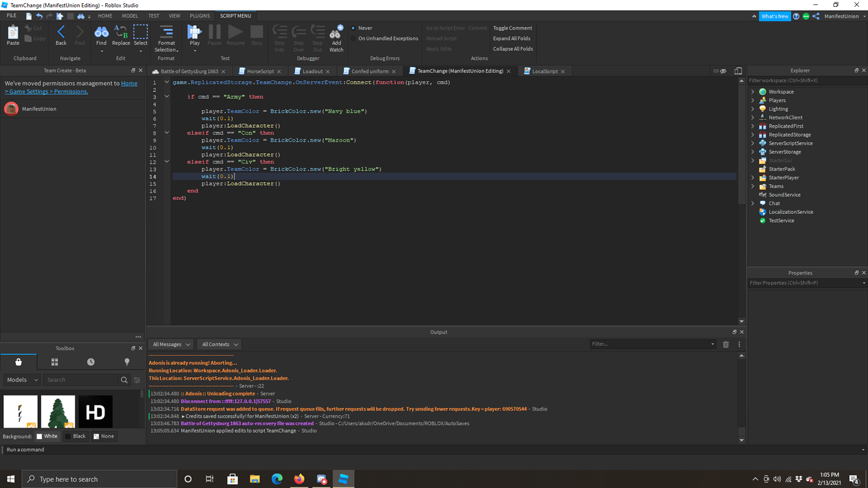
Task: Expand the Workspace node in Explorer
Action: [753, 92]
